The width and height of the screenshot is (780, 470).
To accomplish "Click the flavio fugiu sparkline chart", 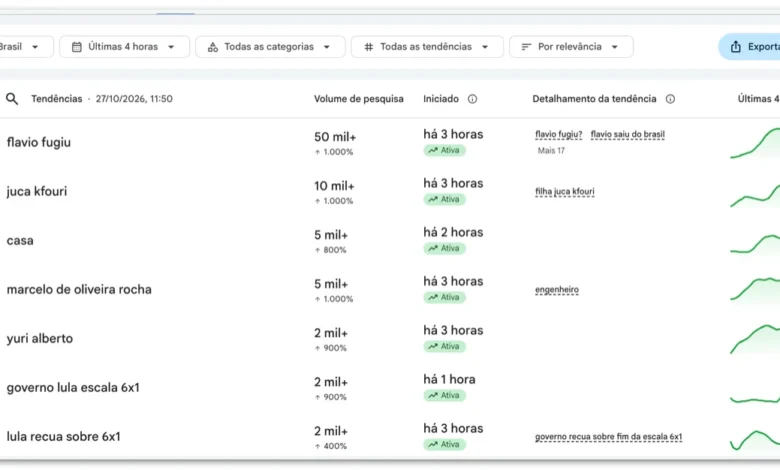I will [755, 143].
